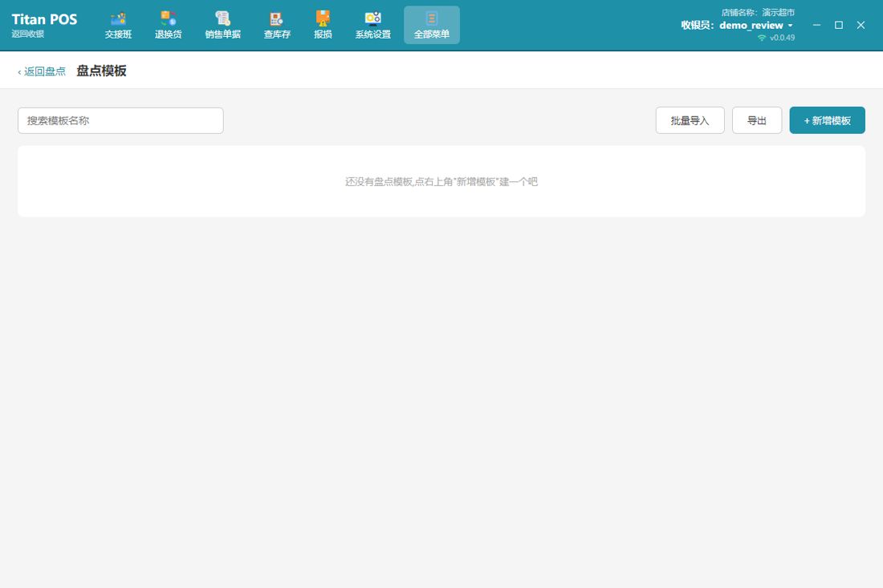Maximize the Titan POS window
The height and width of the screenshot is (588, 883).
pyautogui.click(x=839, y=26)
